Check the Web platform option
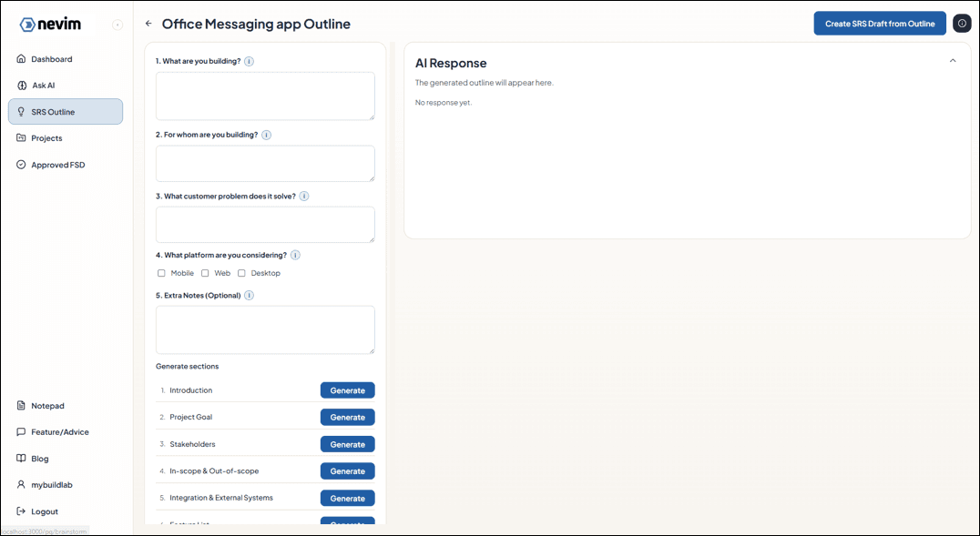 click(x=205, y=273)
